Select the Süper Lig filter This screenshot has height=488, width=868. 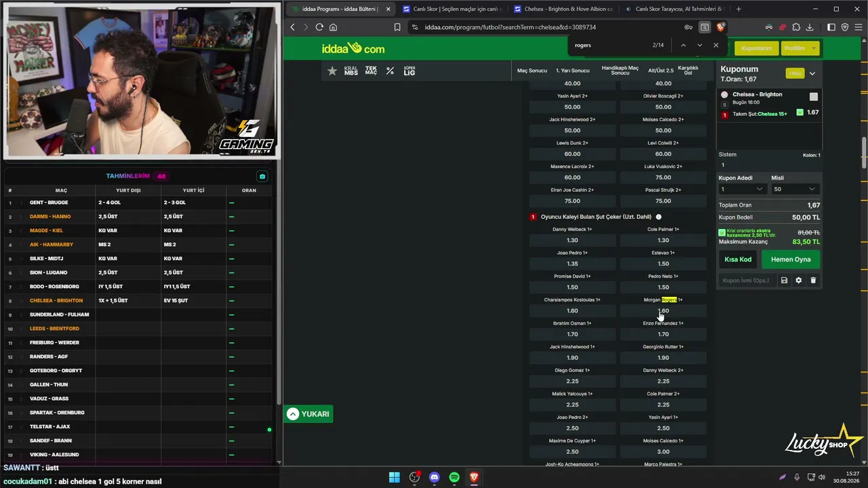[x=410, y=70]
